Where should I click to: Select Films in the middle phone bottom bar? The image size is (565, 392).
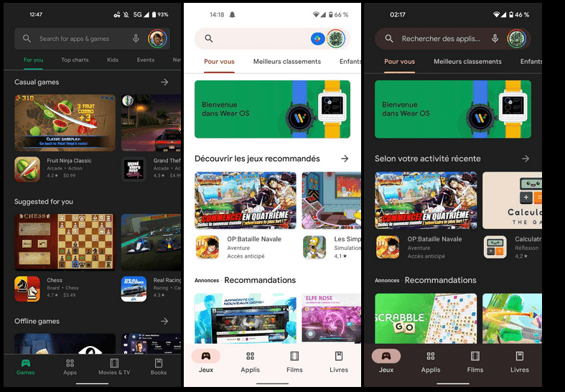(x=294, y=362)
